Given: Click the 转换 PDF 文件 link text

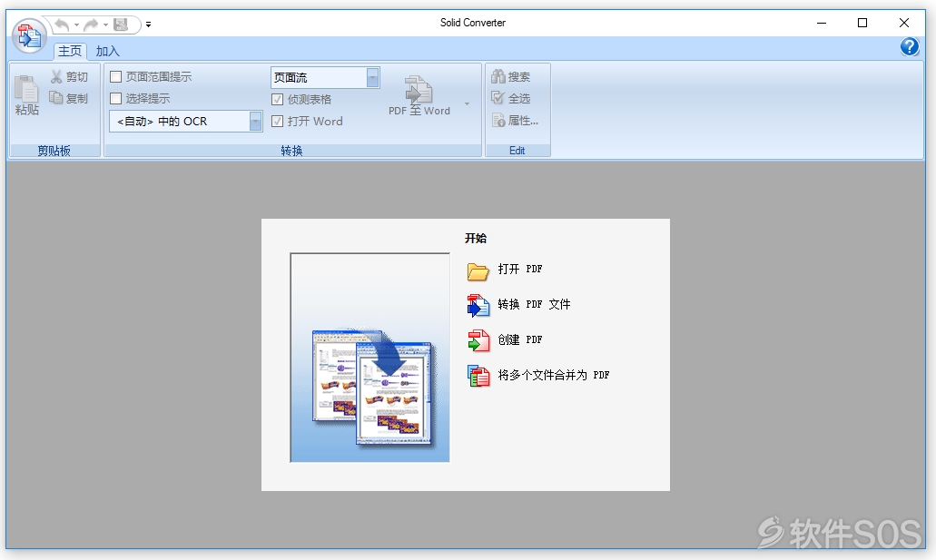Looking at the screenshot, I should coord(534,304).
